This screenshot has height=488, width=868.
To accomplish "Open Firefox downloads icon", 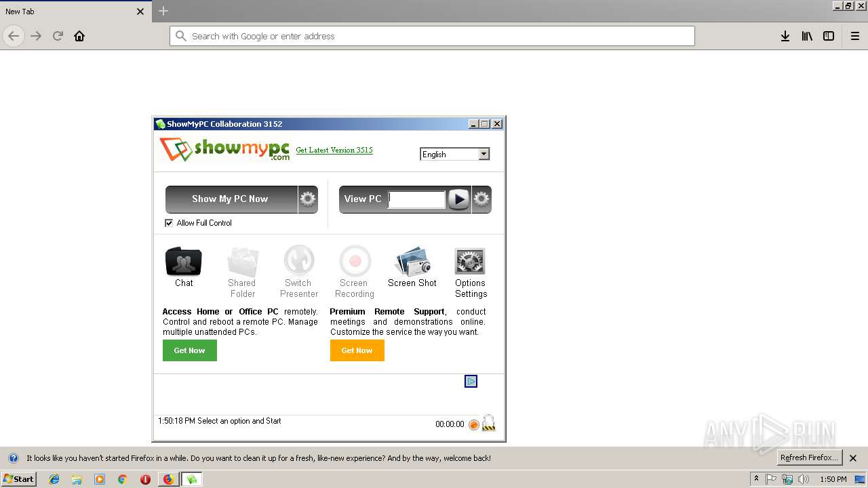I will coord(785,36).
